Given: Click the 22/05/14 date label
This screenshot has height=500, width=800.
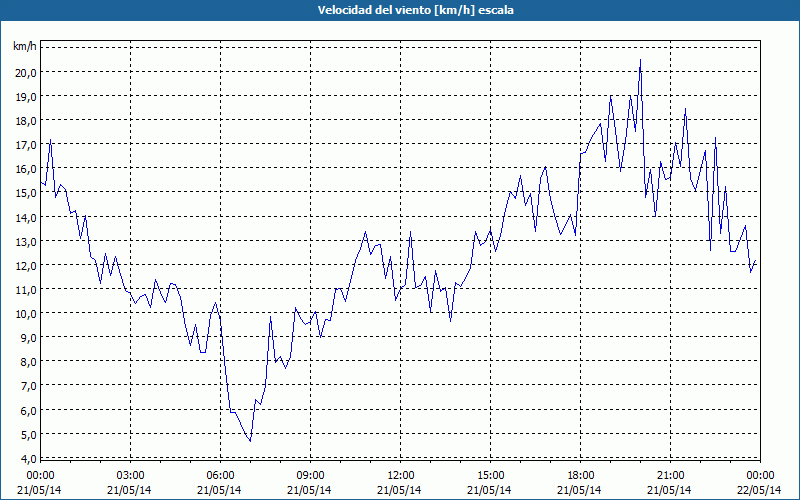Looking at the screenshot, I should pyautogui.click(x=759, y=490).
